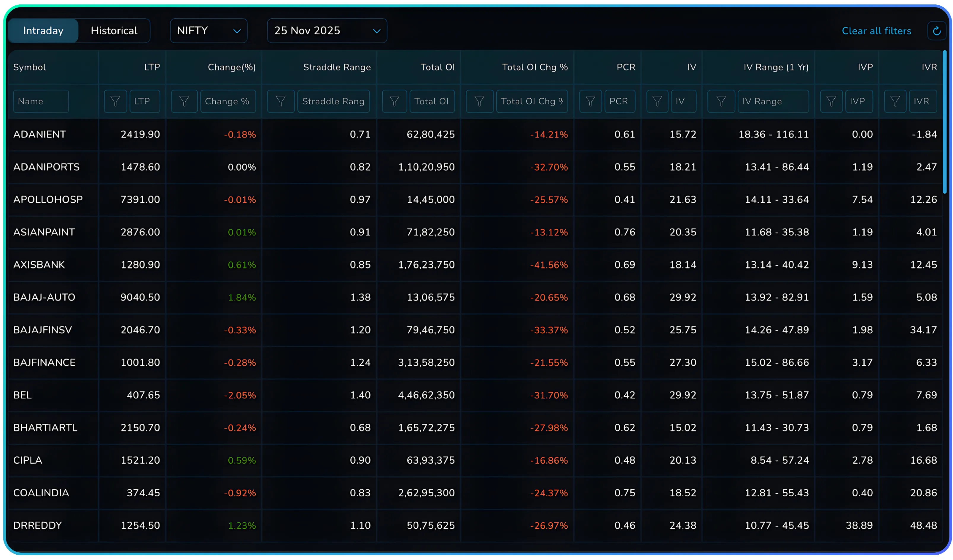Click the Change % filter funnel icon
This screenshot has height=560, width=953.
tap(184, 101)
